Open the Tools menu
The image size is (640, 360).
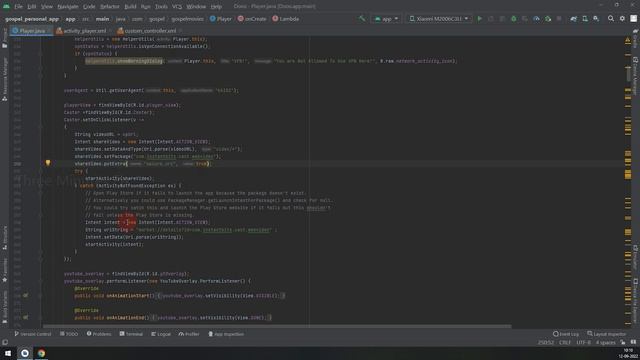pyautogui.click(x=161, y=7)
